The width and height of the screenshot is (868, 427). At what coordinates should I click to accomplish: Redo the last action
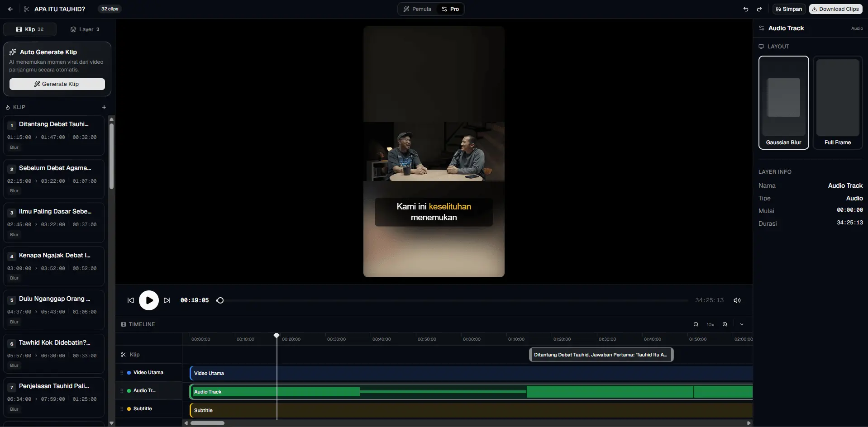pos(759,9)
